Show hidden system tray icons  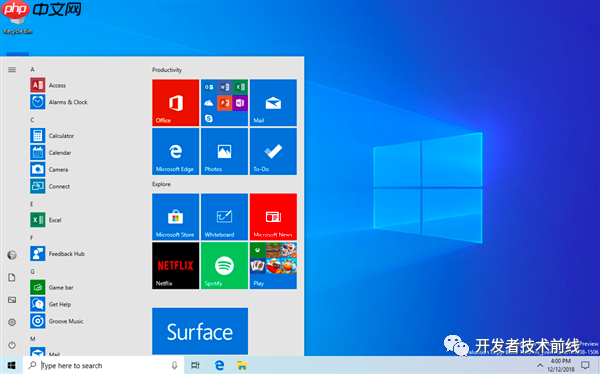[x=540, y=365]
